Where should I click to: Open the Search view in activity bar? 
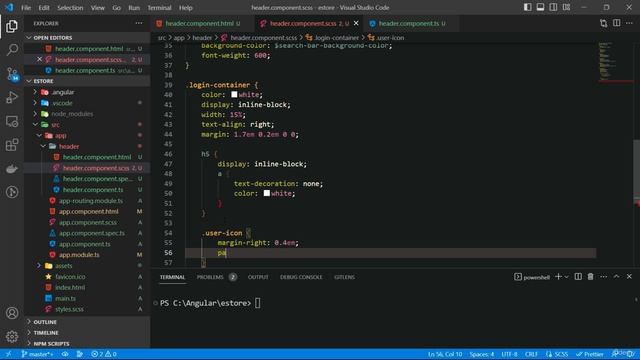[12, 50]
